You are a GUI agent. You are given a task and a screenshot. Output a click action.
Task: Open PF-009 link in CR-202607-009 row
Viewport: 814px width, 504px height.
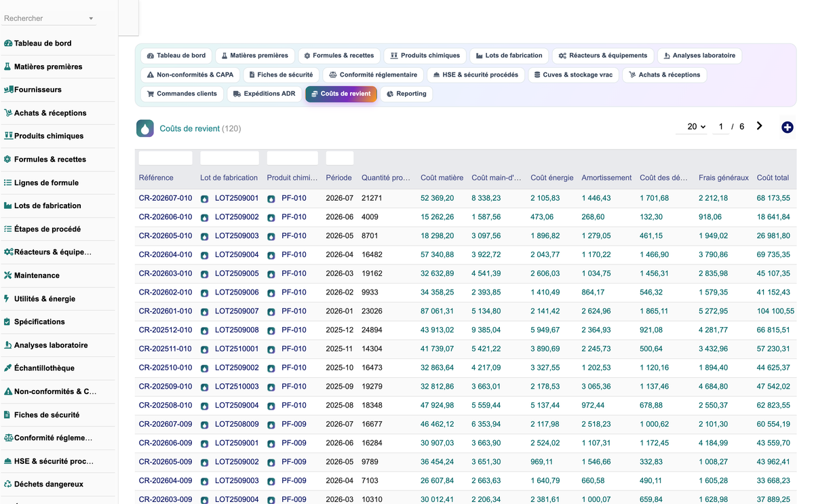294,425
